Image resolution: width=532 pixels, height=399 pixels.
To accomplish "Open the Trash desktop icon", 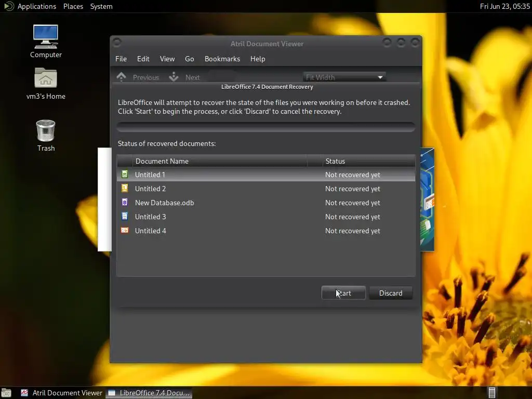I will coord(46,130).
